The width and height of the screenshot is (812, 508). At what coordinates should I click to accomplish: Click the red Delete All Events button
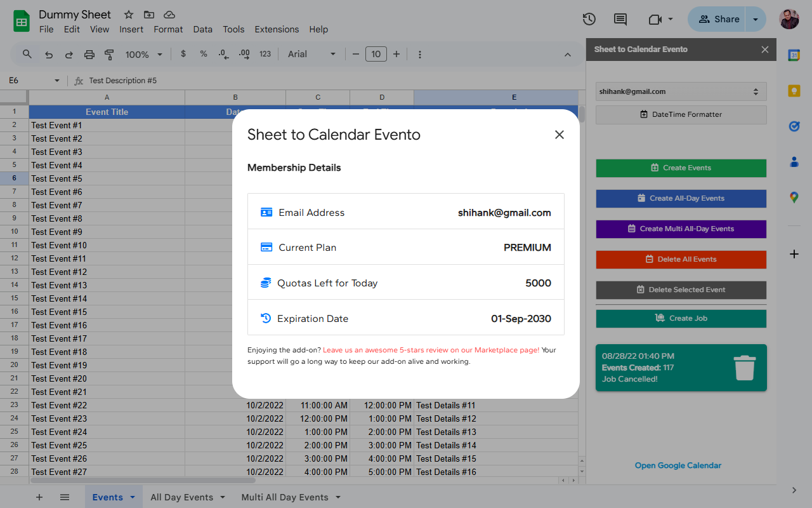click(x=681, y=259)
